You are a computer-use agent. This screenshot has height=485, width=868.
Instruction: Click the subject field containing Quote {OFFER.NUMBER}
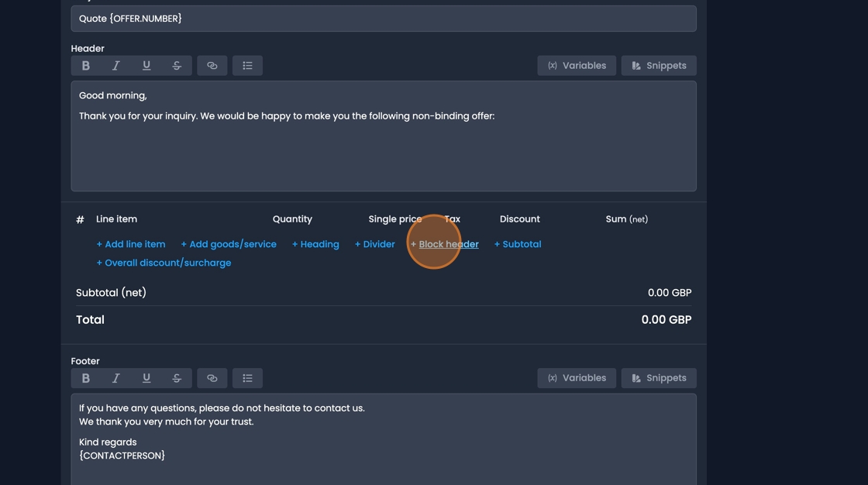tap(384, 18)
